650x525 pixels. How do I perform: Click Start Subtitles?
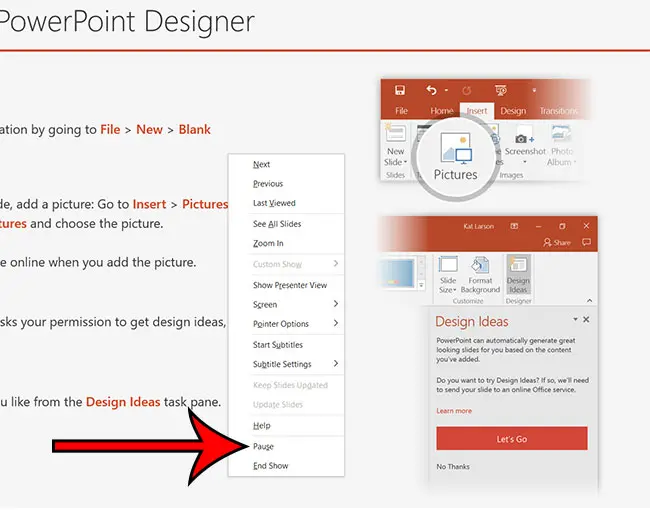[278, 345]
